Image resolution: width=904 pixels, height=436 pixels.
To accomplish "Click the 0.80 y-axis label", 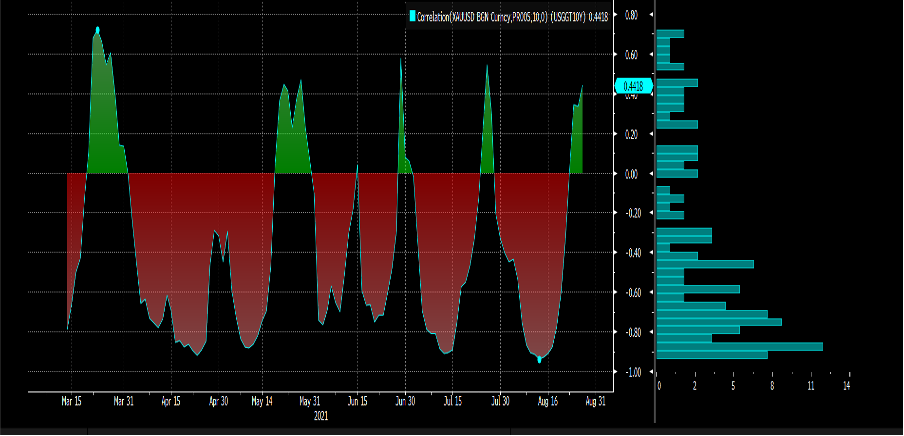I will [630, 14].
